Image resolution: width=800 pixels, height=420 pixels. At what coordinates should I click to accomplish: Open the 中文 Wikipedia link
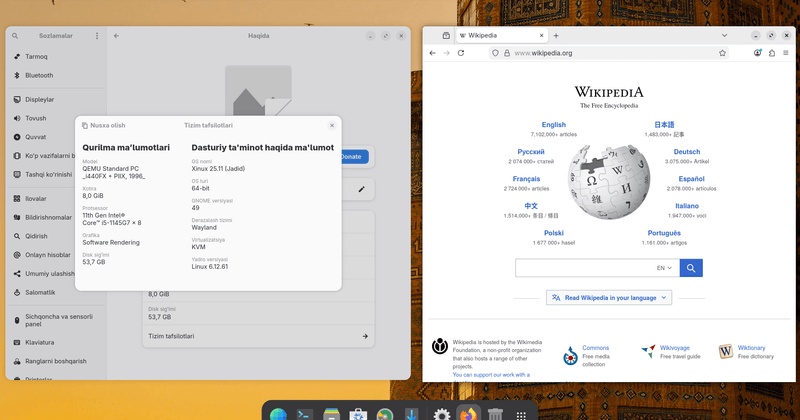pyautogui.click(x=531, y=206)
